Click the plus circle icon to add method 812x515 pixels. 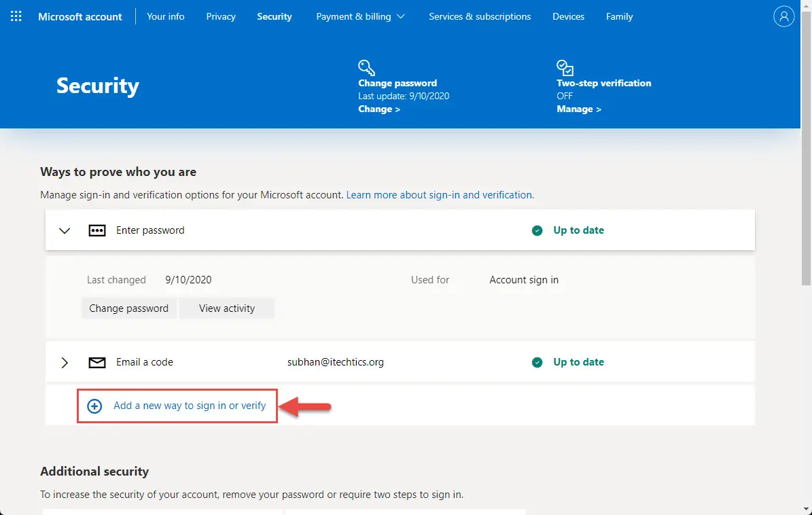pos(94,406)
